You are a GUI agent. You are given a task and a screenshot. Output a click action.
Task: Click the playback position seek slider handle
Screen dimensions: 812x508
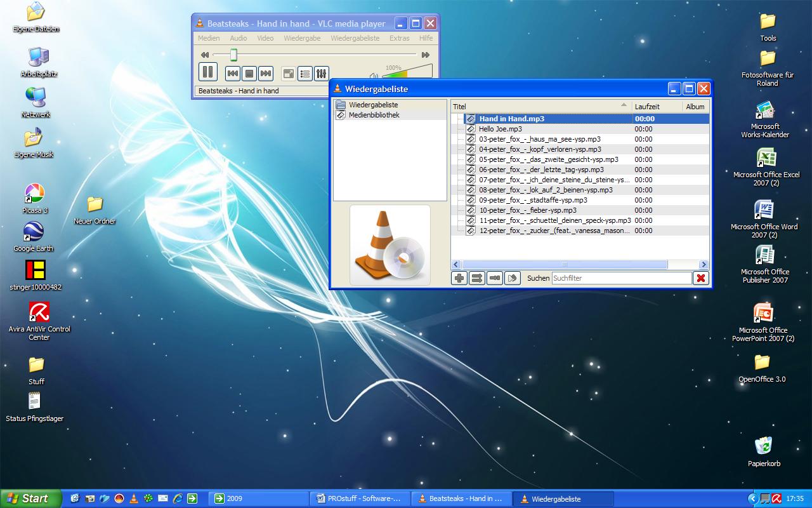233,55
